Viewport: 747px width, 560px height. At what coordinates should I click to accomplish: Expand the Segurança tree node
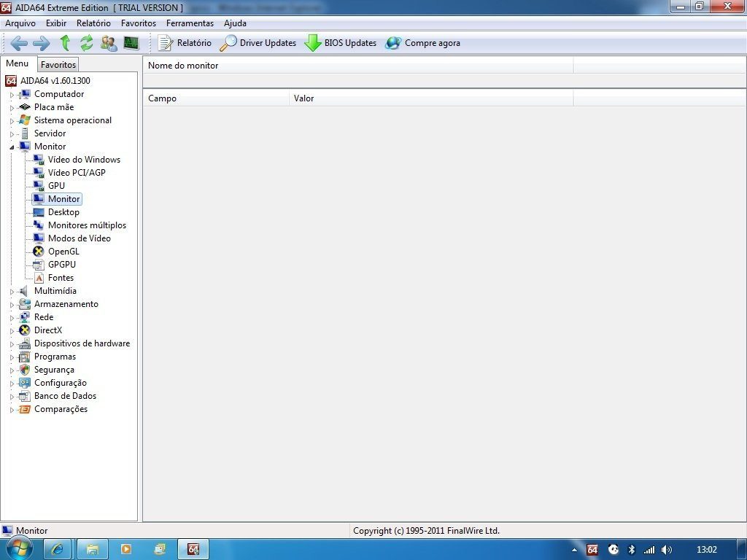(12, 370)
